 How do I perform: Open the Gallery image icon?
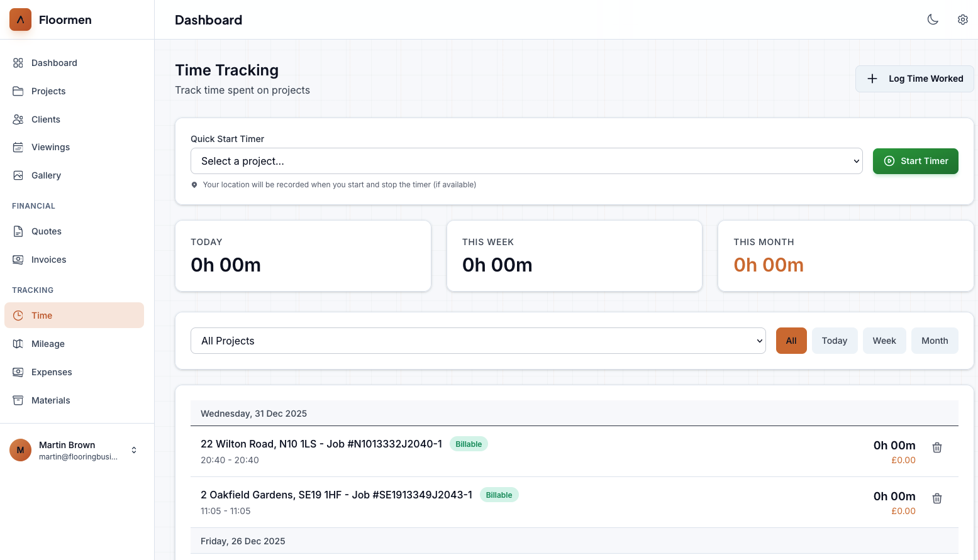19,175
